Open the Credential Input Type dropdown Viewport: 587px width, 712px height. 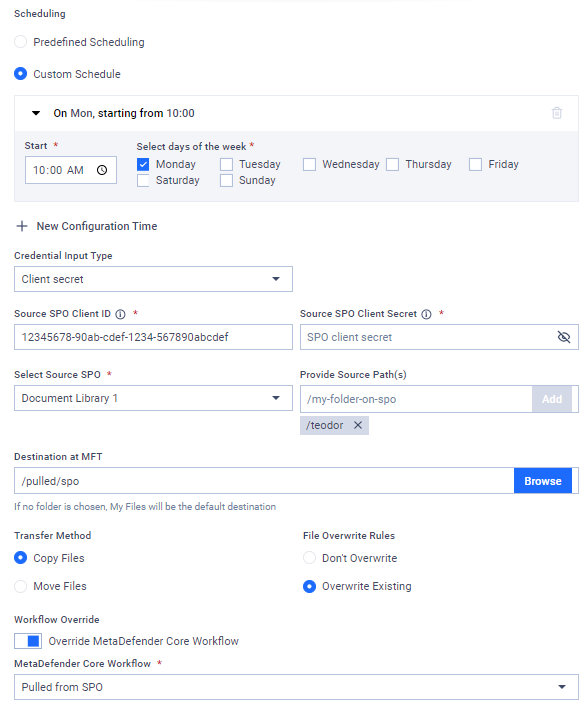click(153, 279)
